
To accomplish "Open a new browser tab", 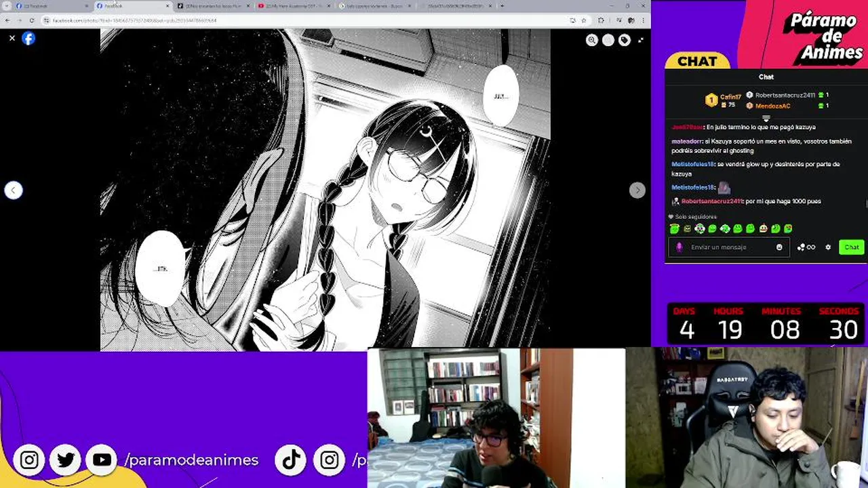I will coord(502,6).
